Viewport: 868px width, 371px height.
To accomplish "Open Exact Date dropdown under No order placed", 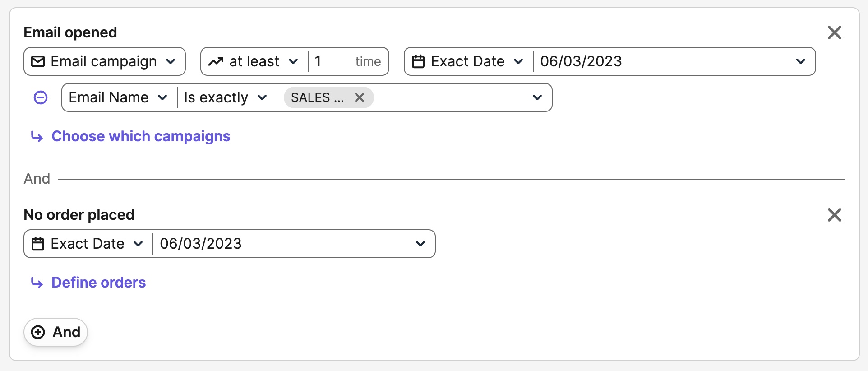I will 88,244.
